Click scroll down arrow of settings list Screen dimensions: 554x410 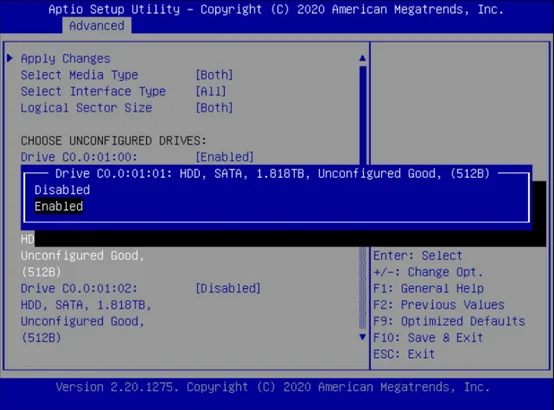click(x=363, y=337)
